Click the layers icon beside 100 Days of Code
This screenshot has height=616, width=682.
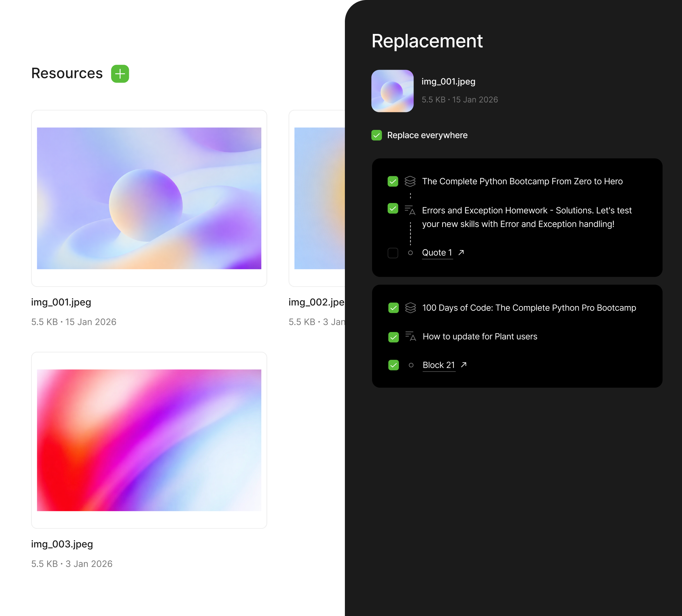click(x=410, y=308)
